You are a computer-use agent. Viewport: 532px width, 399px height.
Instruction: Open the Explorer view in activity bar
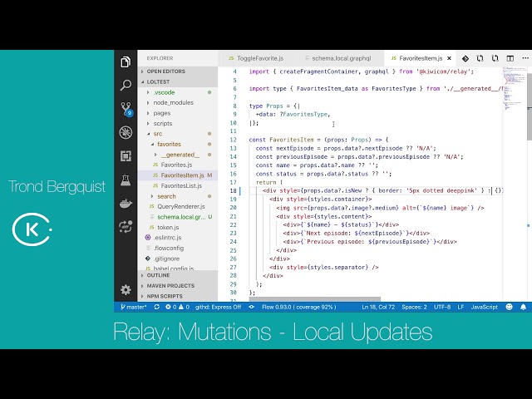coord(126,62)
